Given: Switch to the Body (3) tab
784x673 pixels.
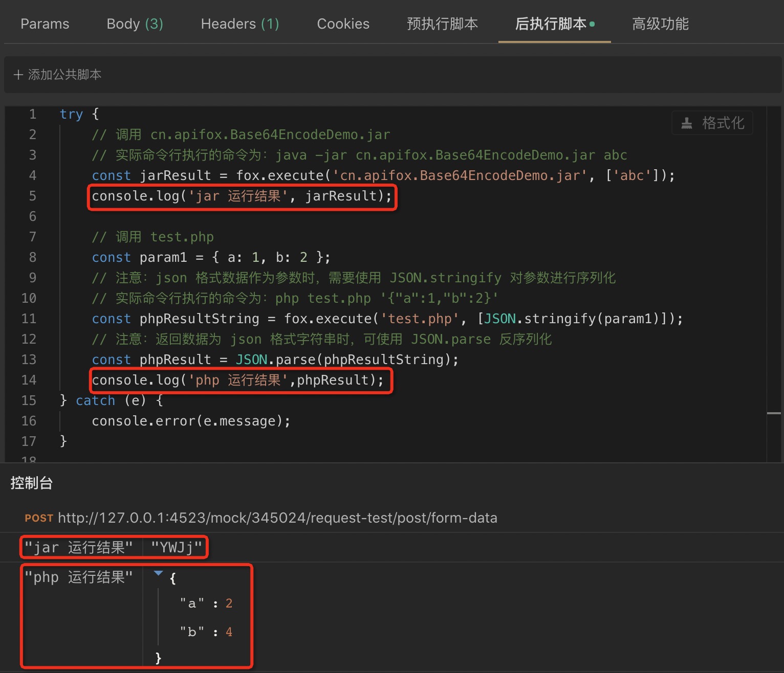Looking at the screenshot, I should (135, 24).
